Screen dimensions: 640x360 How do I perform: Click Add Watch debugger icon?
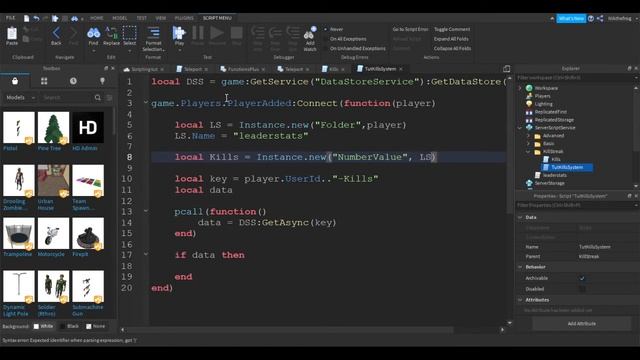pyautogui.click(x=310, y=33)
